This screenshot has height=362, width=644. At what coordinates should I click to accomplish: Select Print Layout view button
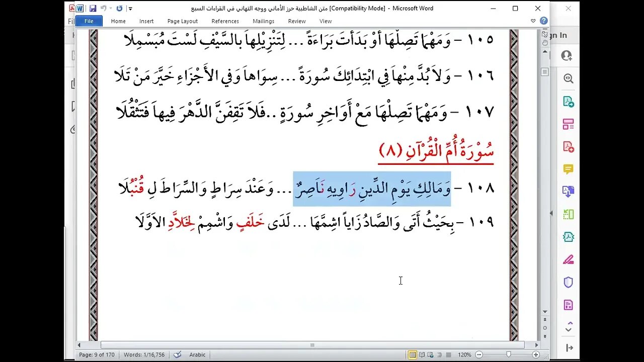tap(413, 354)
